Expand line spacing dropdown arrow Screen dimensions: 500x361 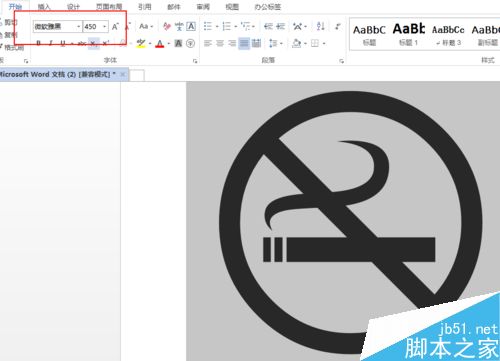point(281,43)
